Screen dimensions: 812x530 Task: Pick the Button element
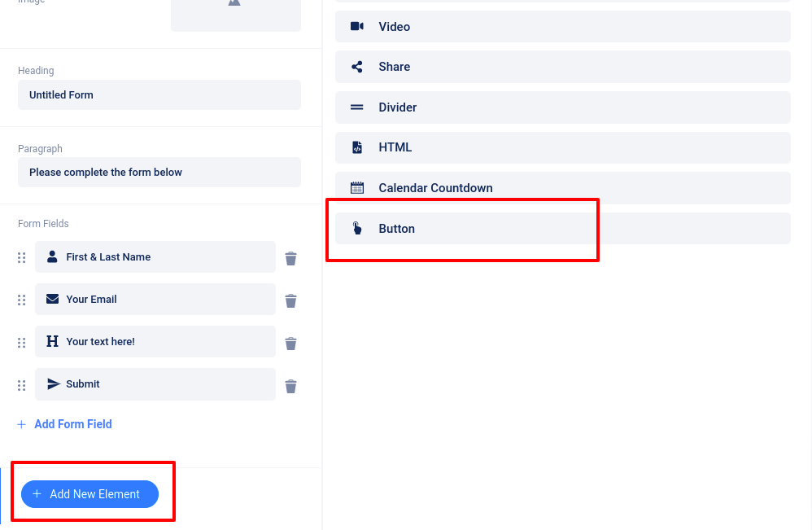pyautogui.click(x=562, y=229)
